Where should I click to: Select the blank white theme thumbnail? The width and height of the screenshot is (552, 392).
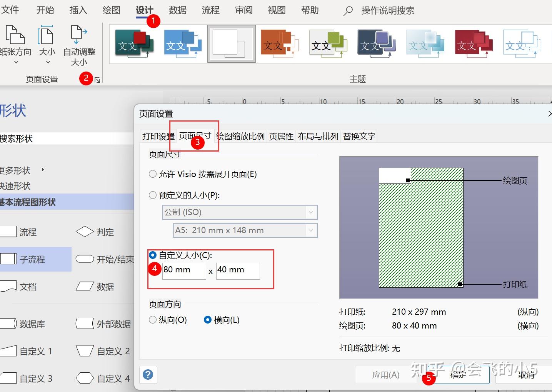(x=231, y=43)
